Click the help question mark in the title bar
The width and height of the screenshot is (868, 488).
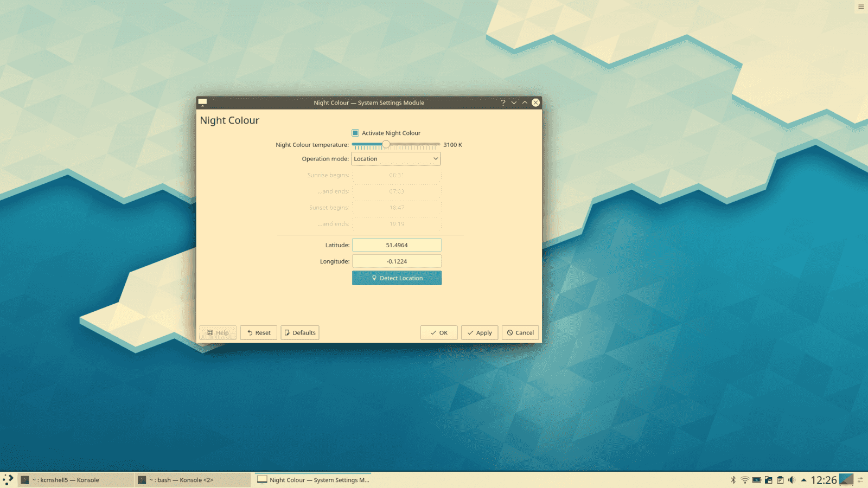pos(503,102)
